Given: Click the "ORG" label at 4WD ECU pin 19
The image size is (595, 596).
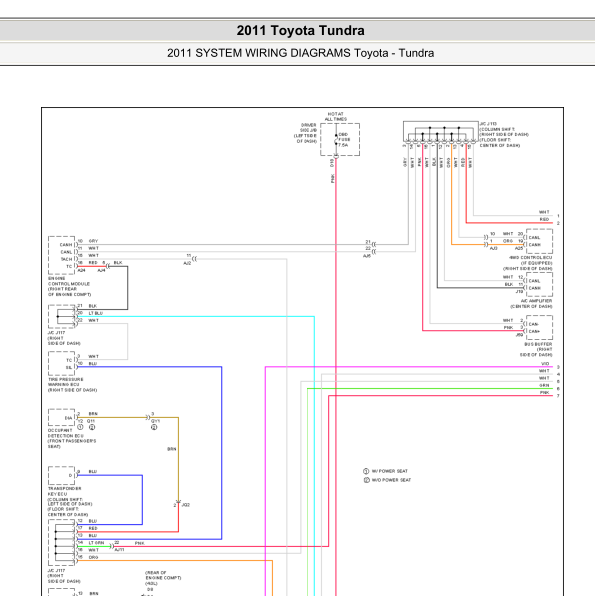Looking at the screenshot, I should (x=508, y=241).
